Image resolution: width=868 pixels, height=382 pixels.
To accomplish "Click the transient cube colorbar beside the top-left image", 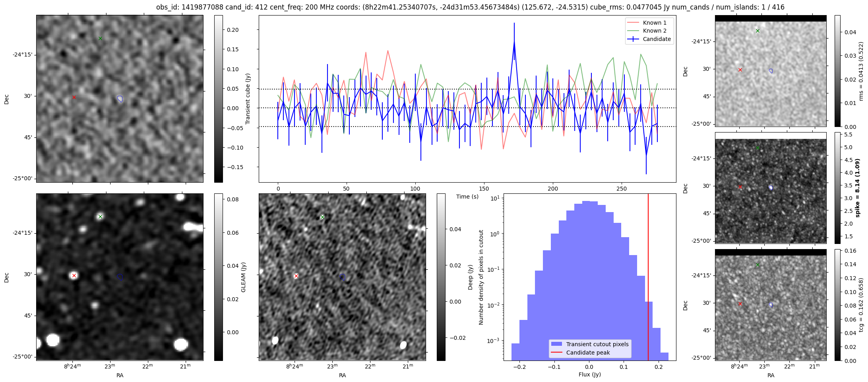I will click(219, 99).
